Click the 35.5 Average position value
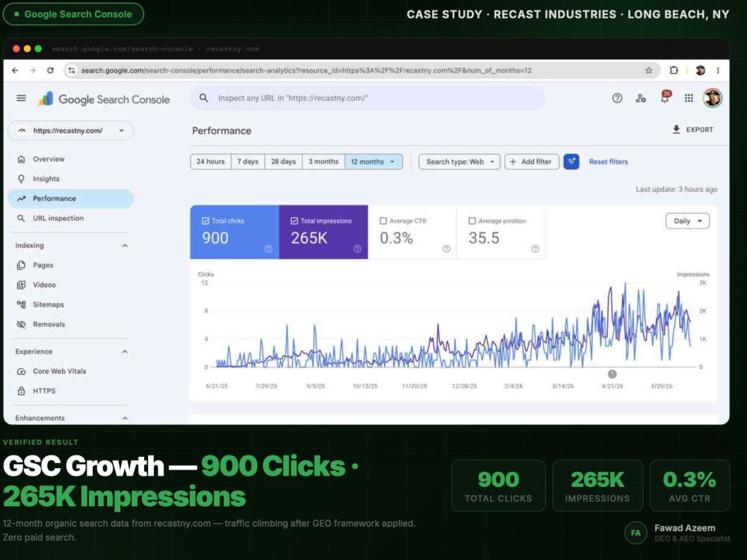Image resolution: width=747 pixels, height=560 pixels. click(x=484, y=238)
